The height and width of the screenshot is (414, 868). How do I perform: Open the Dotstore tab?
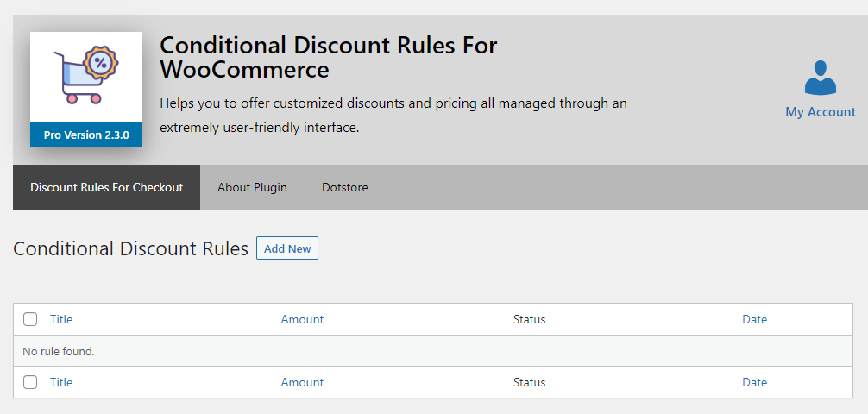point(345,187)
